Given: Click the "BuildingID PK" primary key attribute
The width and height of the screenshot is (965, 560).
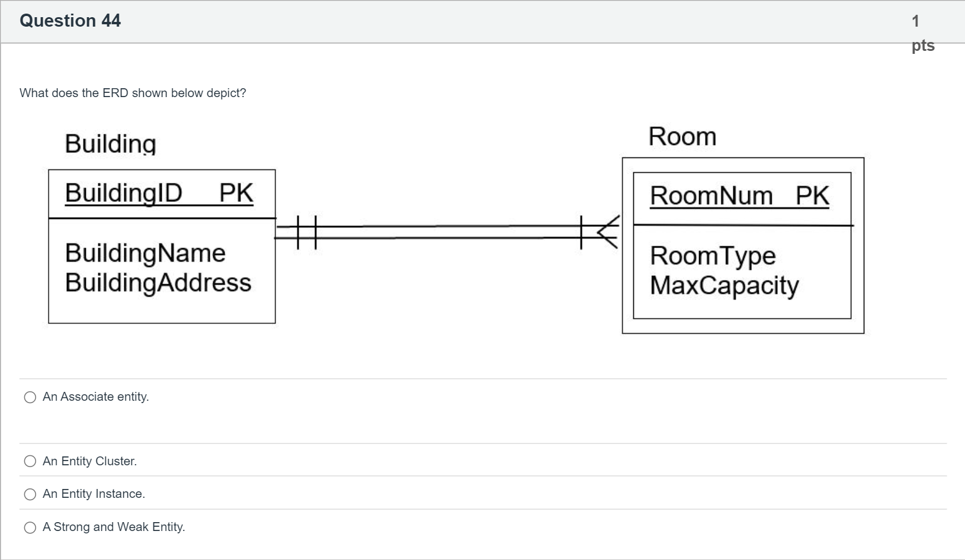Looking at the screenshot, I should [159, 193].
